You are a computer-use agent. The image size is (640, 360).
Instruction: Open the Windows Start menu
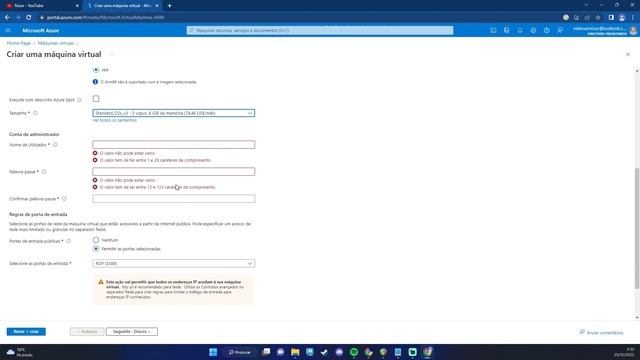pyautogui.click(x=213, y=352)
